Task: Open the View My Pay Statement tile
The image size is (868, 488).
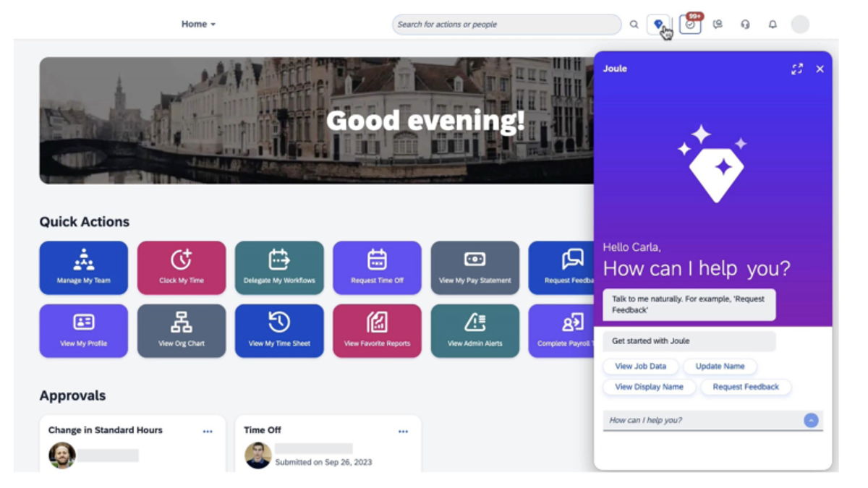Action: [475, 267]
